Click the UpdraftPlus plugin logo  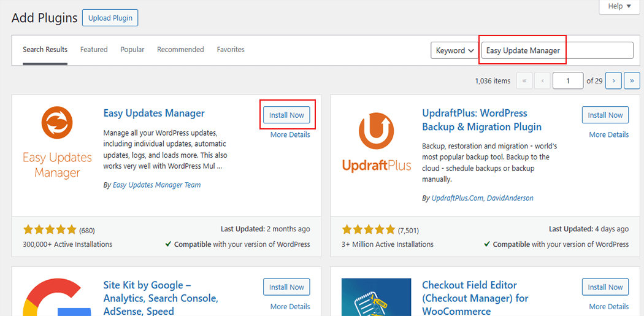(x=376, y=142)
